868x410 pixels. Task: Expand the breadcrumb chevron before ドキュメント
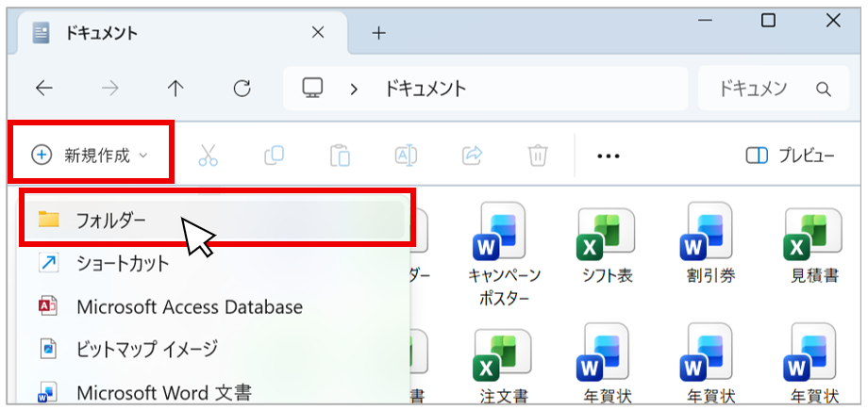(x=355, y=89)
